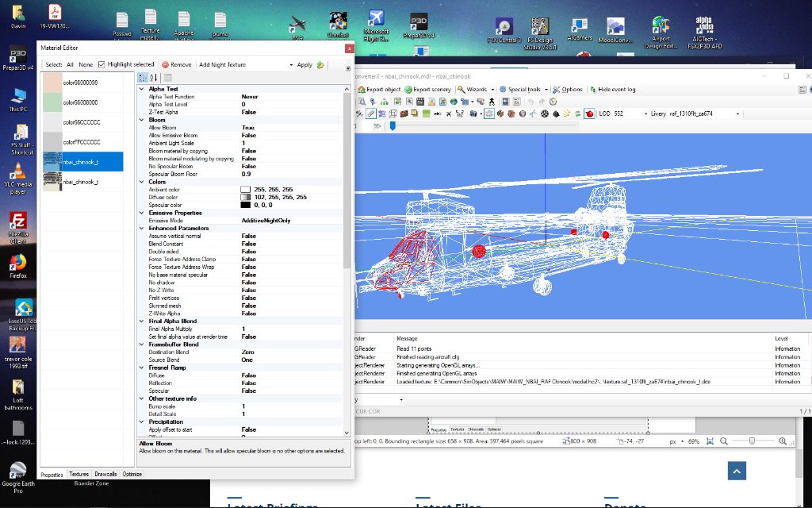Open the Wizards menu
The image size is (812, 508).
(x=476, y=90)
